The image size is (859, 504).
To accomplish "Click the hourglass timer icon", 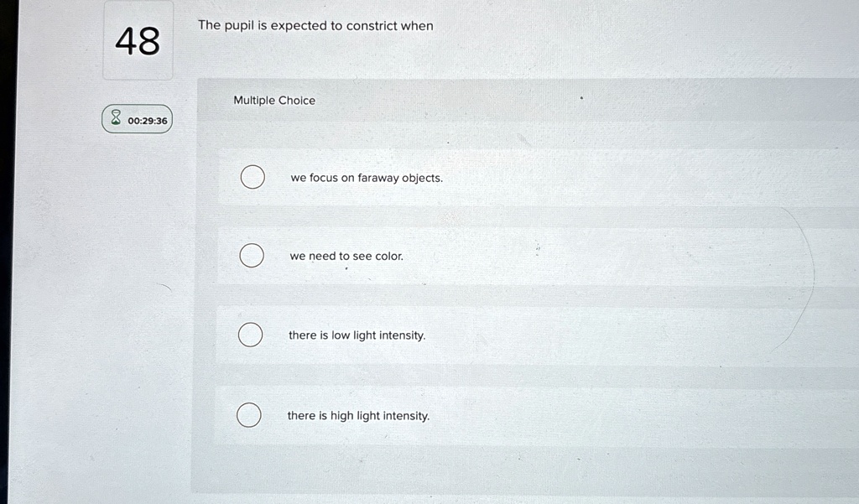I will tap(114, 118).
